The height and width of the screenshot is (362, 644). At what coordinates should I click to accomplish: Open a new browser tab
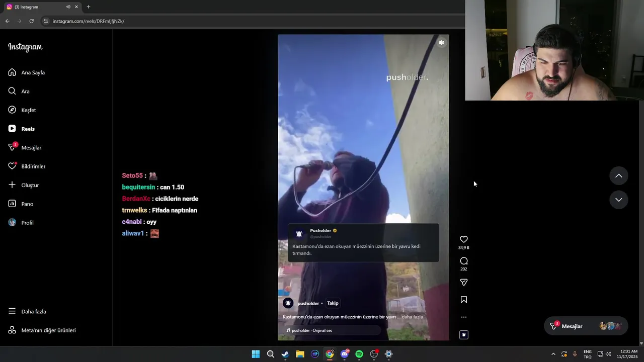point(89,7)
